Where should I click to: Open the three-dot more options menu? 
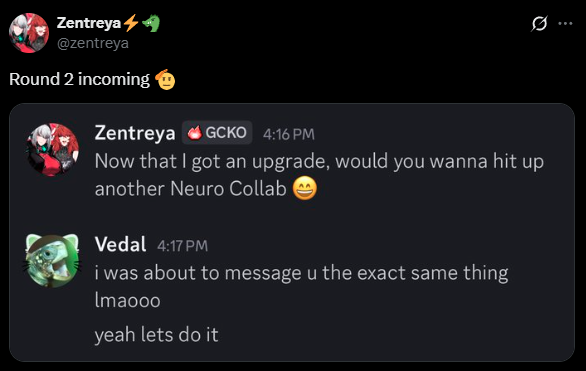point(565,24)
